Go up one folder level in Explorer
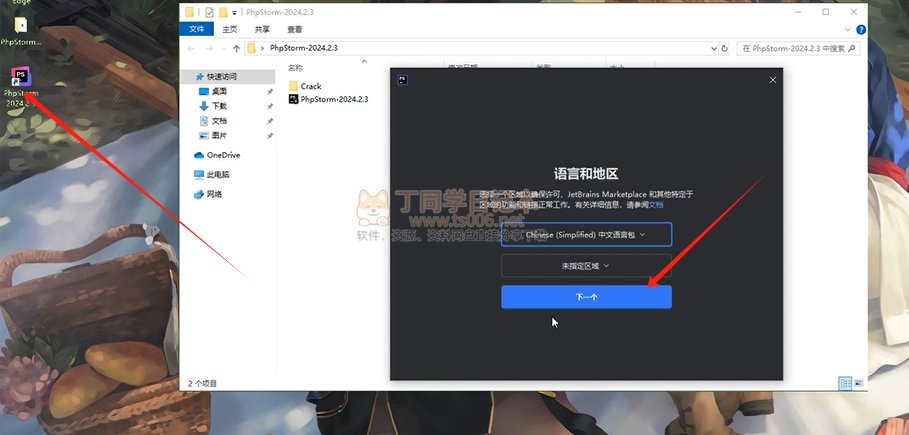 [x=236, y=49]
